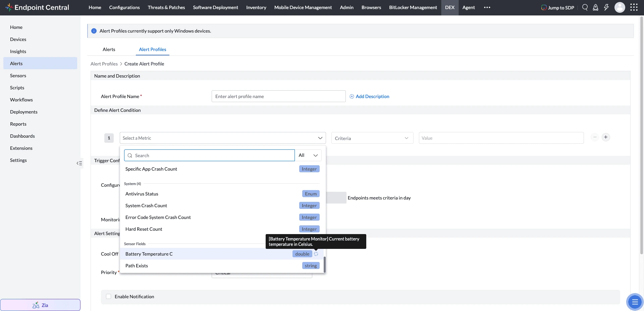
Task: Open Workflows in the sidebar
Action: [40, 100]
